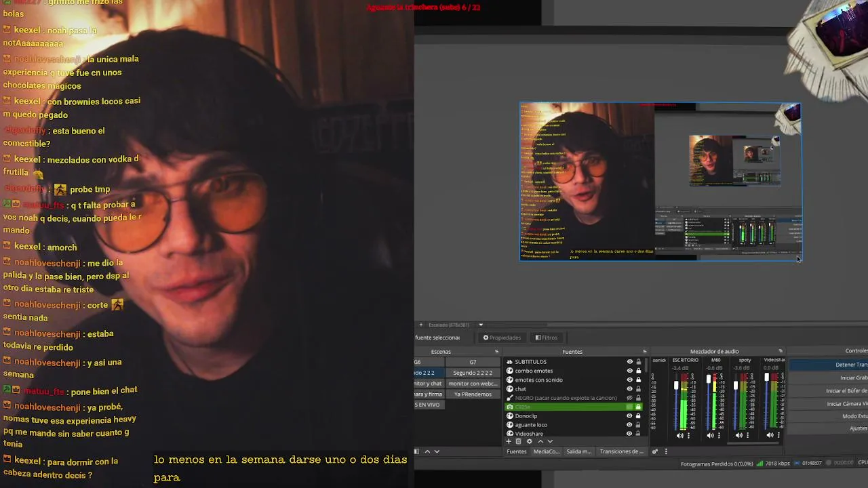The width and height of the screenshot is (868, 488).
Task: Open Propiedades for the selected source
Action: [x=502, y=338]
